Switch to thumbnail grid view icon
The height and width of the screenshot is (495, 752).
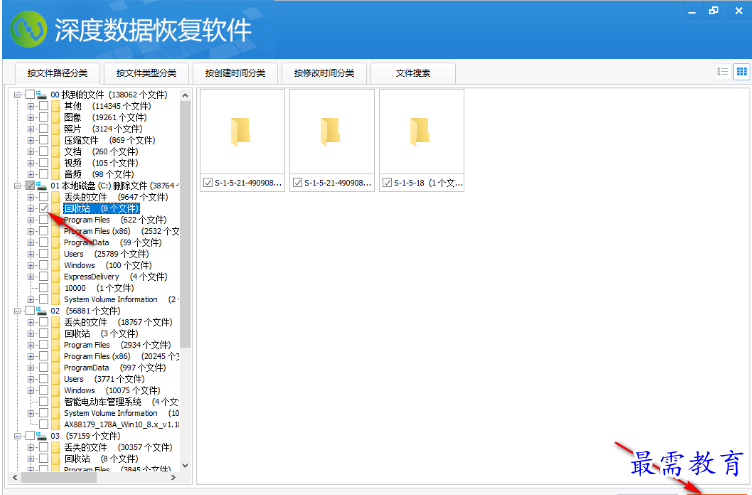click(741, 72)
